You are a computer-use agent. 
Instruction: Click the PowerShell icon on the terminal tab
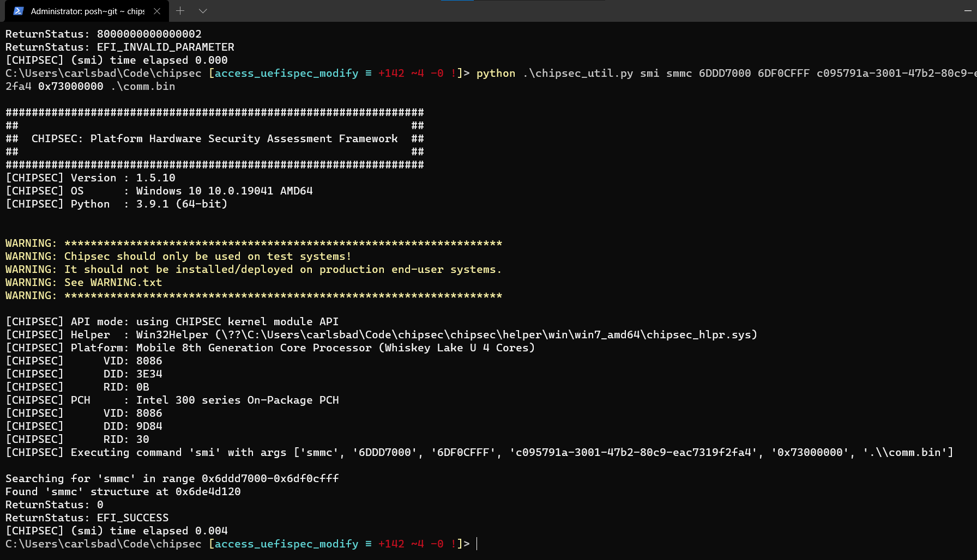pos(18,10)
